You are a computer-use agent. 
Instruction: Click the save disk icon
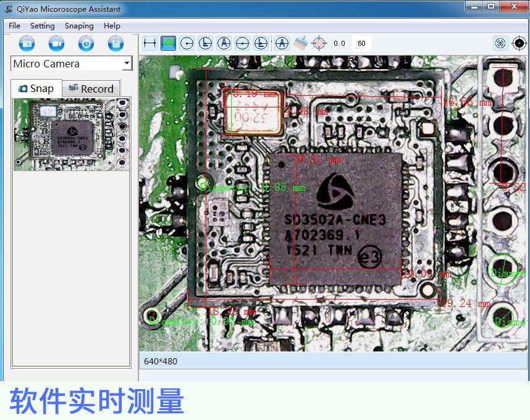point(116,44)
